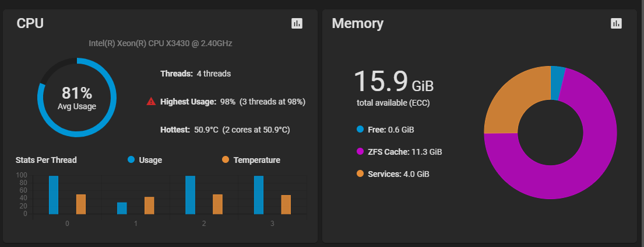The width and height of the screenshot is (644, 247).
Task: Click thread 3 blue usage bar
Action: pyautogui.click(x=259, y=195)
